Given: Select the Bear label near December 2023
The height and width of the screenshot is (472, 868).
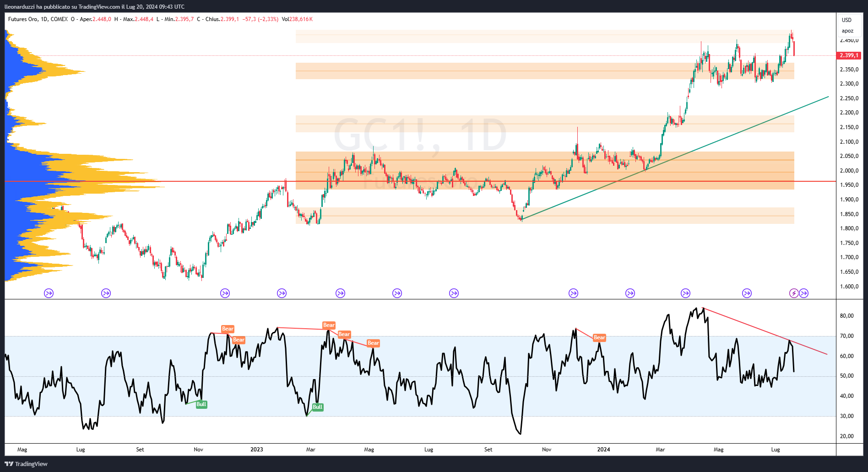Looking at the screenshot, I should (599, 337).
